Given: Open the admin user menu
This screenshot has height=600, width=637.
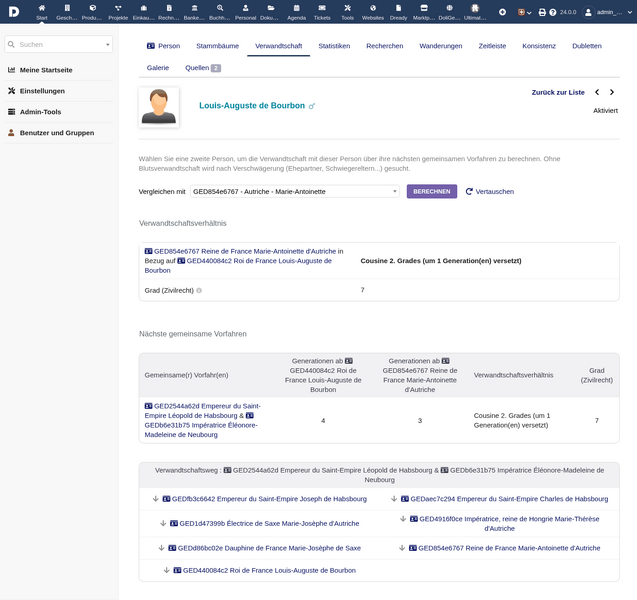Looking at the screenshot, I should coord(608,12).
